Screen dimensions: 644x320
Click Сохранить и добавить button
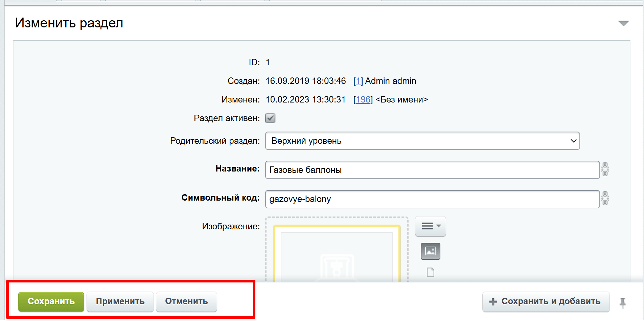(546, 301)
